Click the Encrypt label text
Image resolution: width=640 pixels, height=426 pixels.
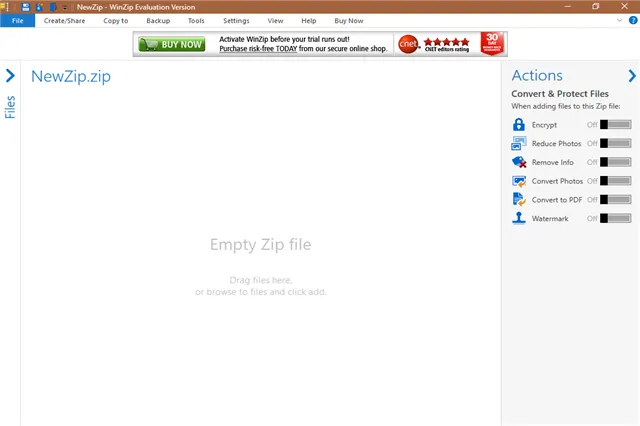click(x=544, y=125)
